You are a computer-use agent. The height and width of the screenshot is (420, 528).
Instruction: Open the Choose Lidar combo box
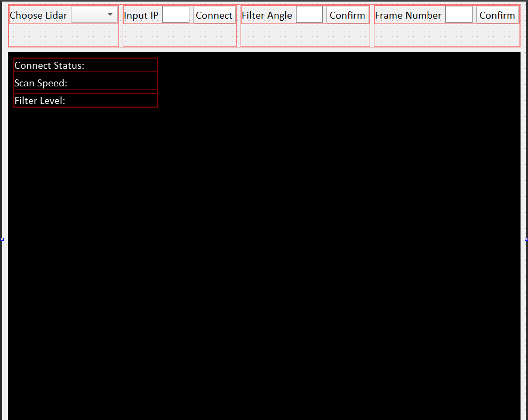pyautogui.click(x=94, y=15)
